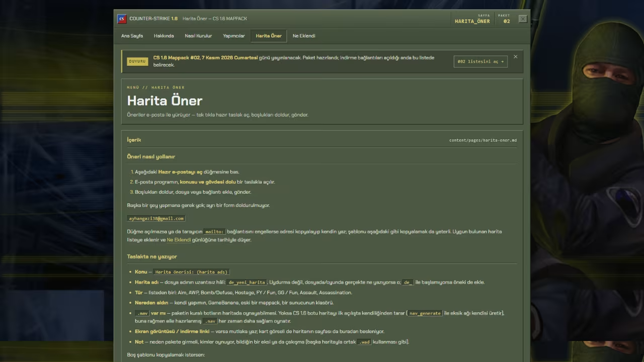Click the '.wad' code snippet

364,342
